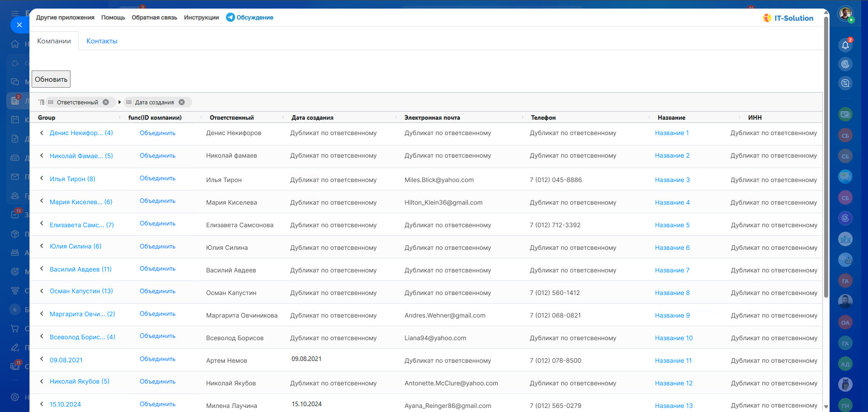
Task: Click Объединить for Мария Киселева row
Action: pos(157,201)
